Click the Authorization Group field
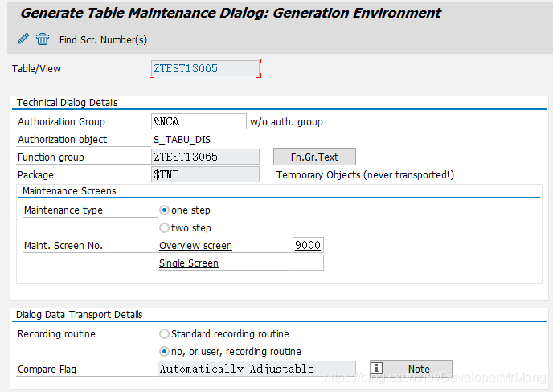This screenshot has width=553, height=392. (198, 122)
